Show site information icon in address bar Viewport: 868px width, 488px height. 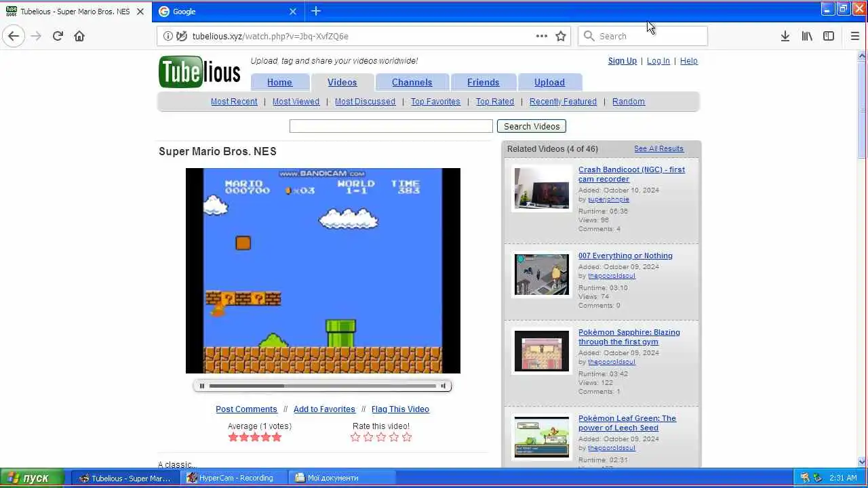point(167,36)
